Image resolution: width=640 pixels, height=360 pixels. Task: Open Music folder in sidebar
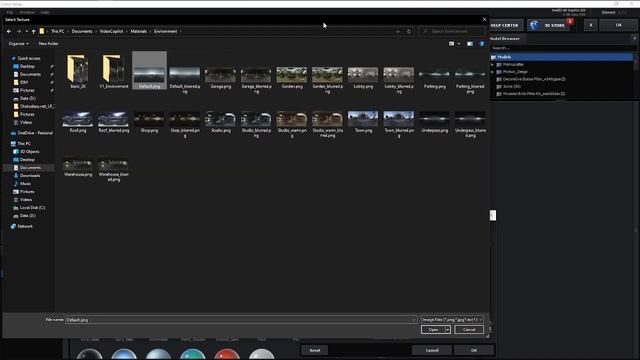click(22, 184)
